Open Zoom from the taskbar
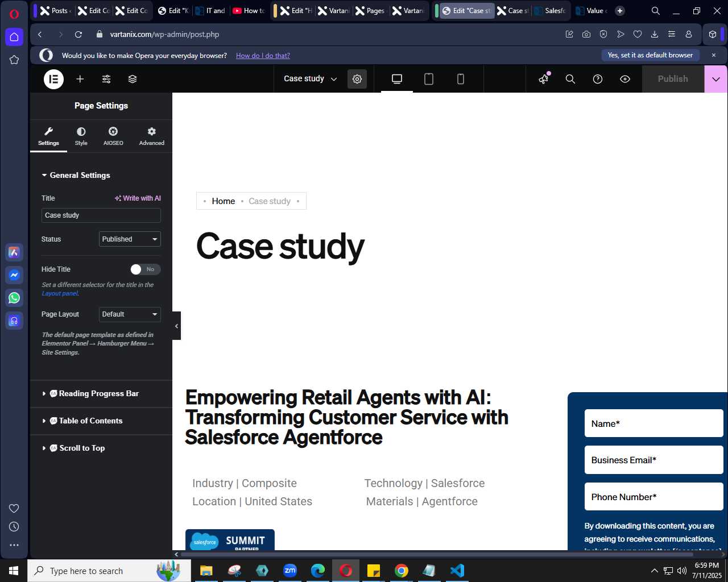Image resolution: width=728 pixels, height=582 pixels. (x=290, y=571)
